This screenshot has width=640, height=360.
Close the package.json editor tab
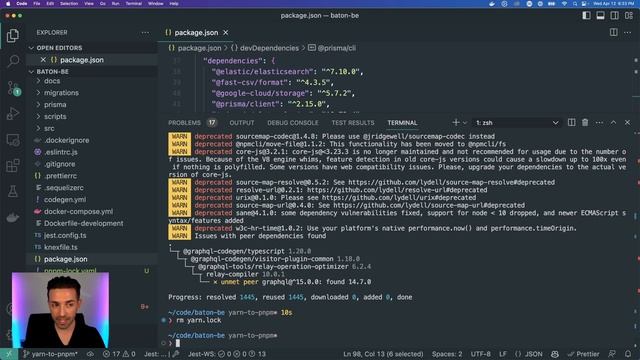coord(226,33)
